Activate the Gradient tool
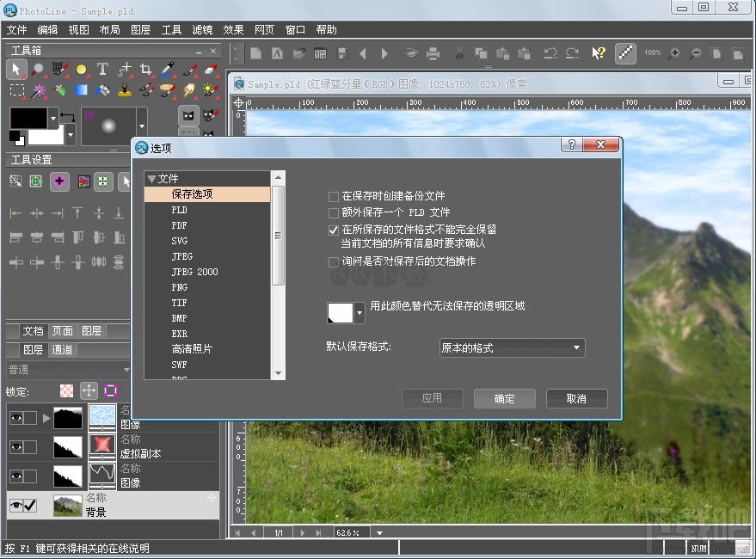This screenshot has height=559, width=756. tap(79, 90)
